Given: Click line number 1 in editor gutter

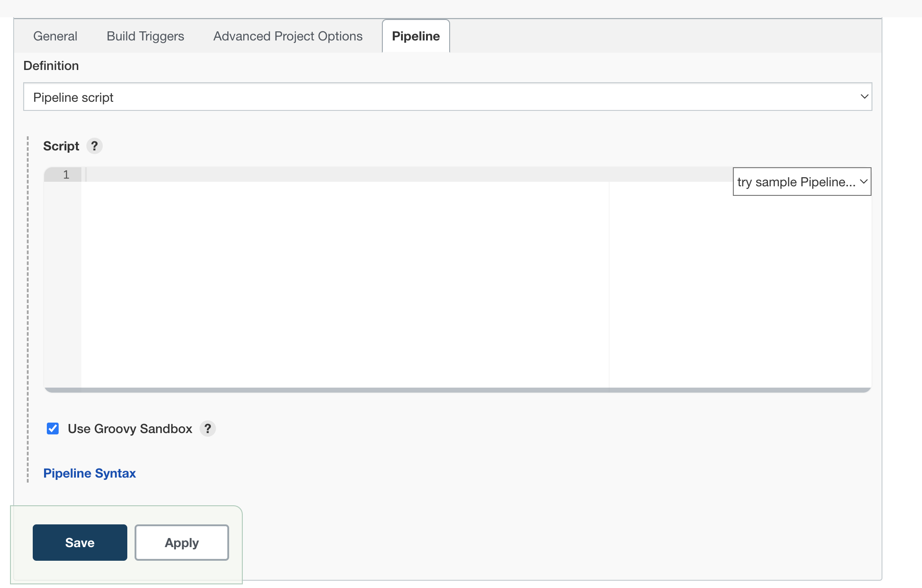Looking at the screenshot, I should (x=66, y=174).
